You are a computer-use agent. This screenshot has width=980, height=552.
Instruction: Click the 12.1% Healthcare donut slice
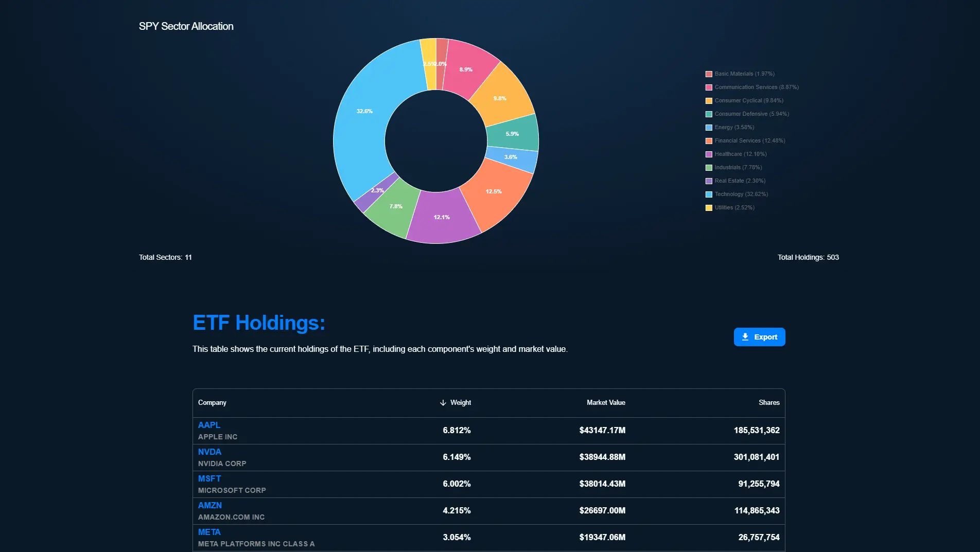click(442, 217)
